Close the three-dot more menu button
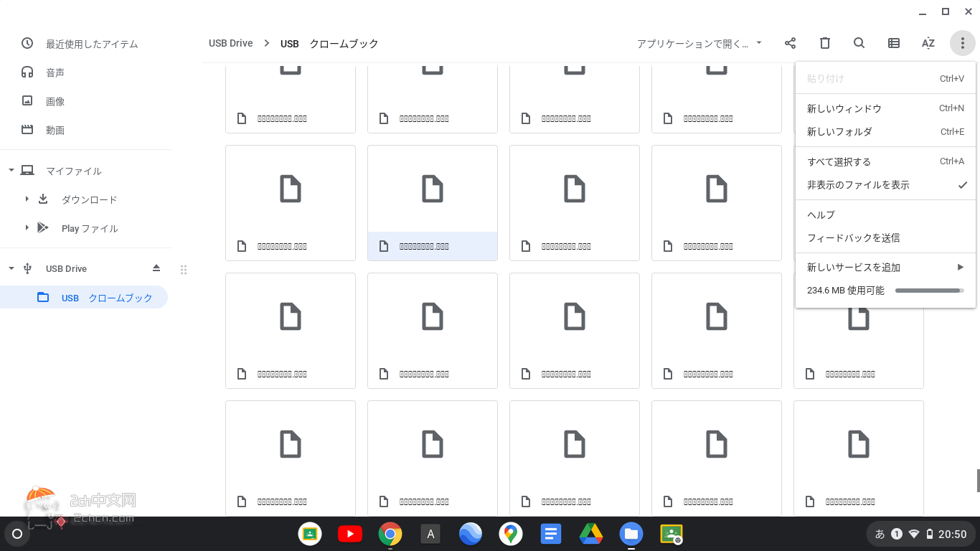Viewport: 980px width, 551px height. coord(963,43)
